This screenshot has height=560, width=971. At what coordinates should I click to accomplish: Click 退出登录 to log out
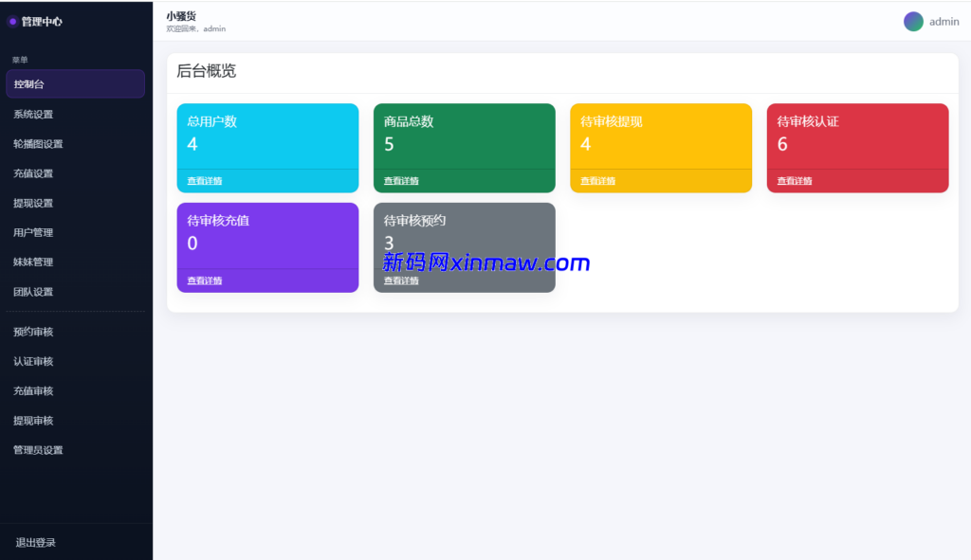[x=35, y=543]
